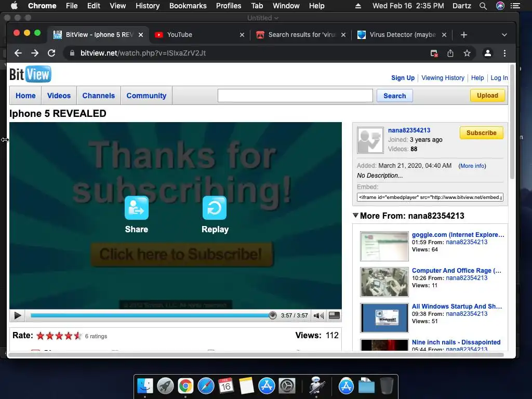The width and height of the screenshot is (532, 399).
Task: Open a new browser tab
Action: click(x=464, y=35)
